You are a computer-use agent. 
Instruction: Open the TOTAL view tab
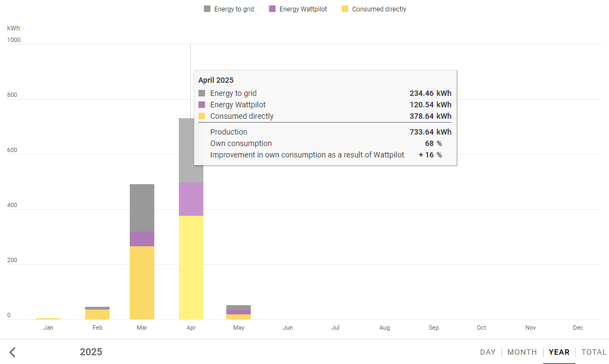(x=594, y=352)
